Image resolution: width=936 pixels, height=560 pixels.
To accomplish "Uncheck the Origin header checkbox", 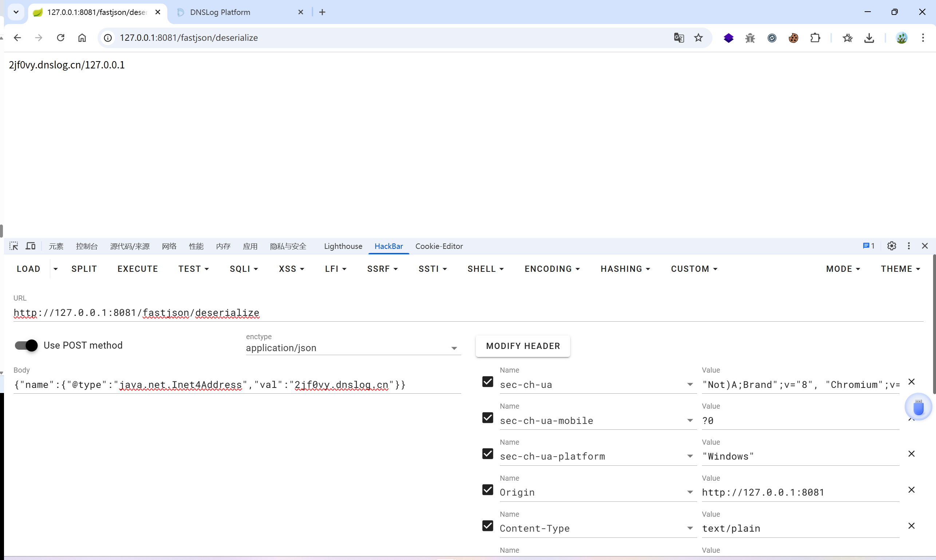I will pyautogui.click(x=487, y=490).
